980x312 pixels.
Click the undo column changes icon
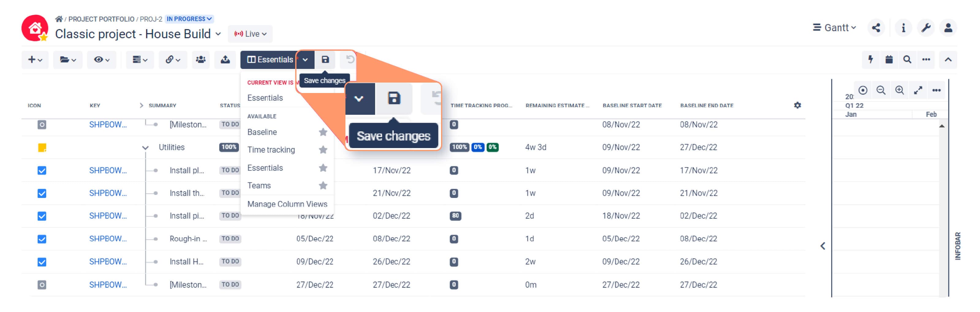[350, 60]
